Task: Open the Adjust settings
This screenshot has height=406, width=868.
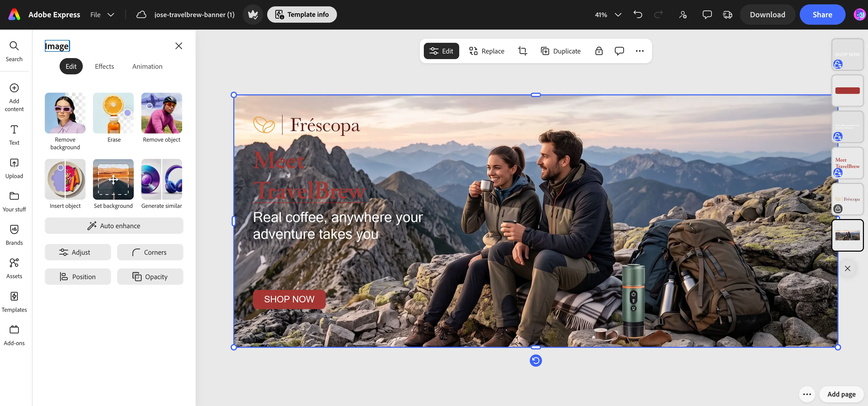Action: pyautogui.click(x=78, y=252)
